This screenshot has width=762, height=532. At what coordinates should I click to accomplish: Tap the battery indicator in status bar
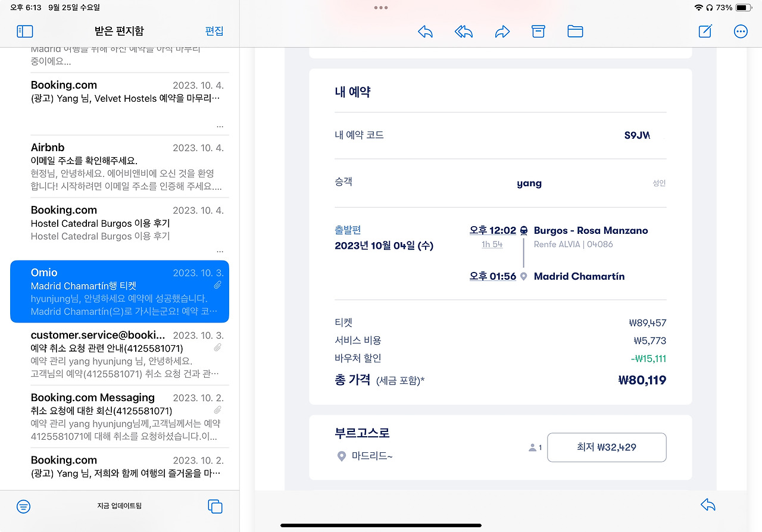pos(744,8)
